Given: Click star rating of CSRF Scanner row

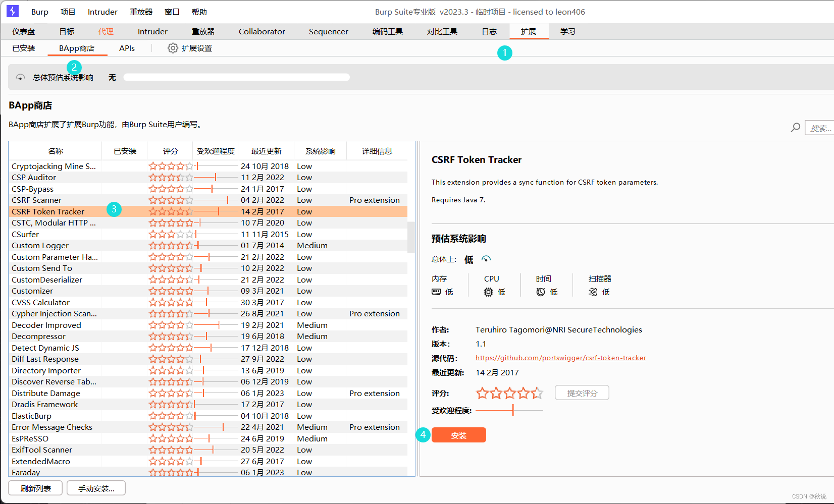Looking at the screenshot, I should pyautogui.click(x=171, y=200).
